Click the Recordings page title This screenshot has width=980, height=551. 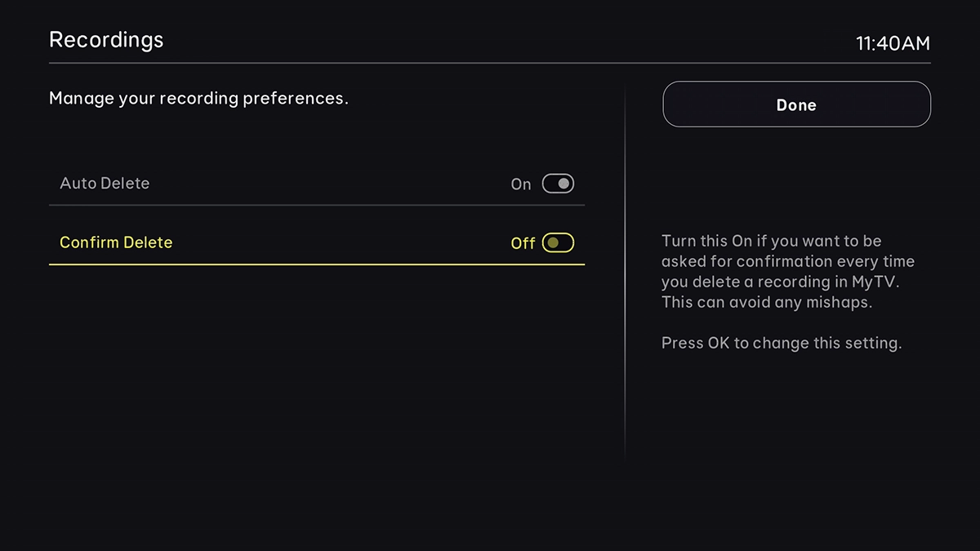click(106, 39)
